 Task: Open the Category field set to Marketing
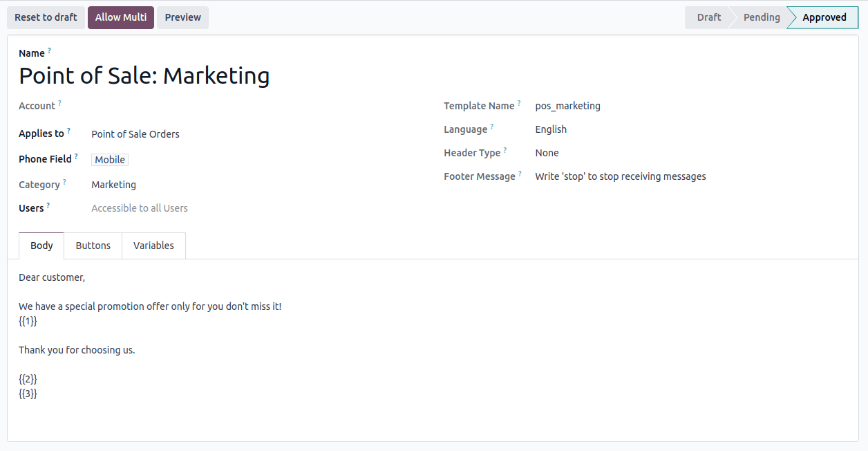click(x=113, y=184)
